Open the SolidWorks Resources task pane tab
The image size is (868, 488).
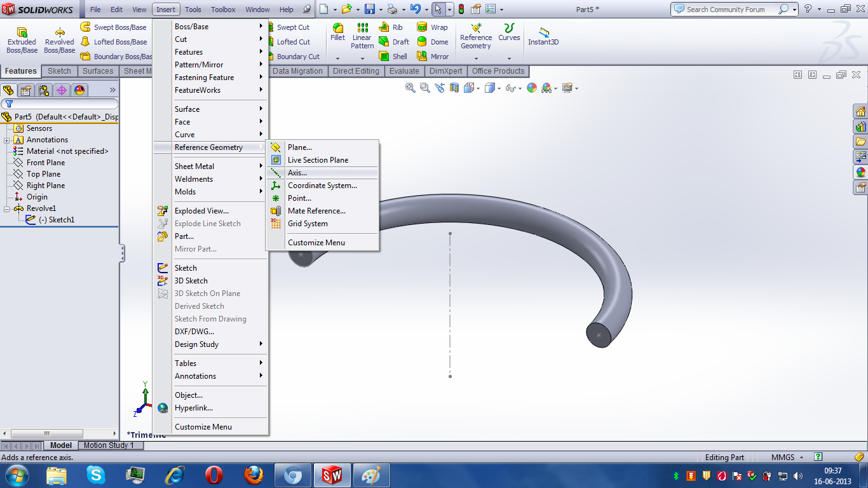pos(861,112)
